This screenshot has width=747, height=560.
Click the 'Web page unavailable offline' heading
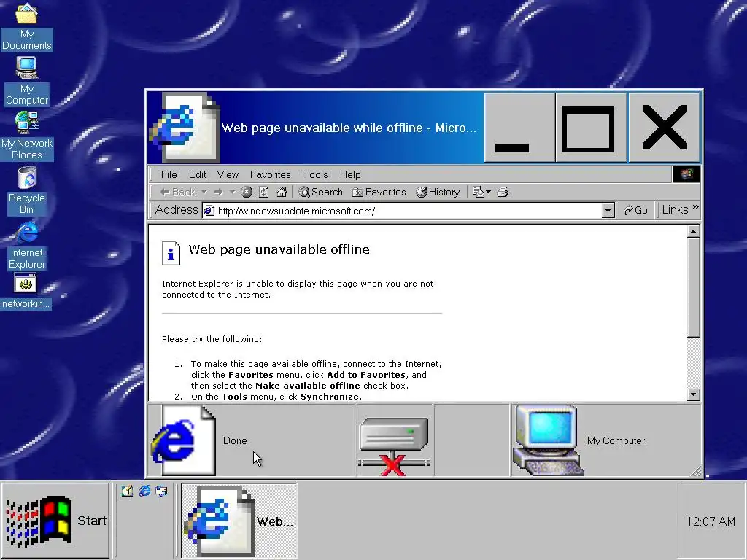(279, 249)
